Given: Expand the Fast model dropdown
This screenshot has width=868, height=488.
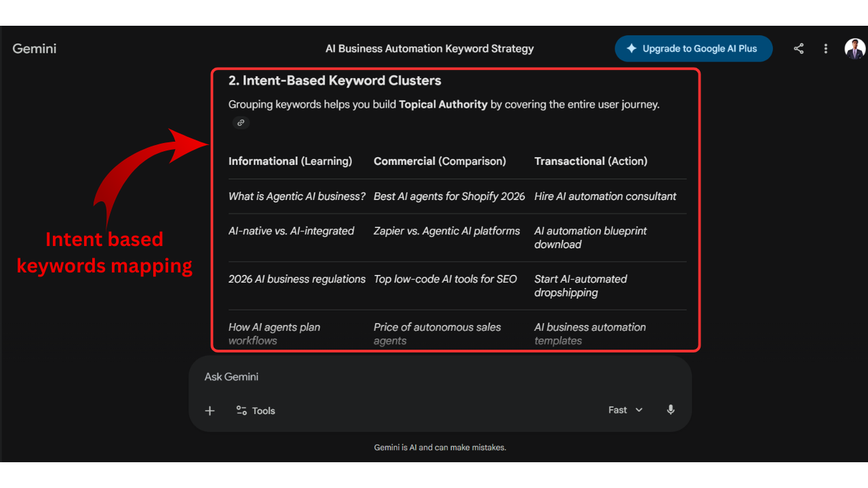Looking at the screenshot, I should pos(625,410).
